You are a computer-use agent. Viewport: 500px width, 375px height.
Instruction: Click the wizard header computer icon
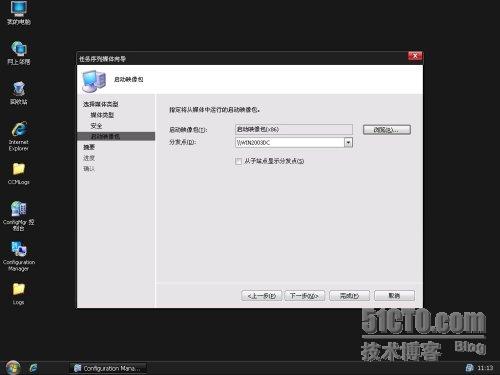click(94, 81)
